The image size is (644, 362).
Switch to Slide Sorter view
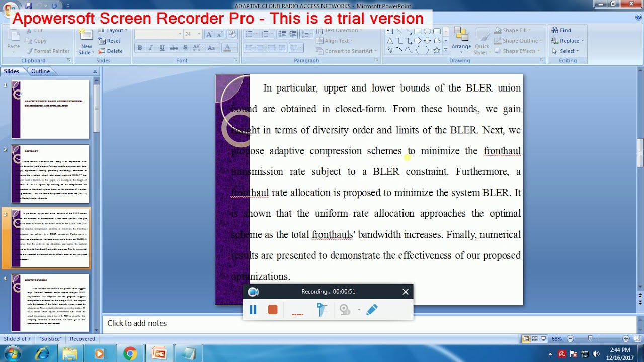535,339
